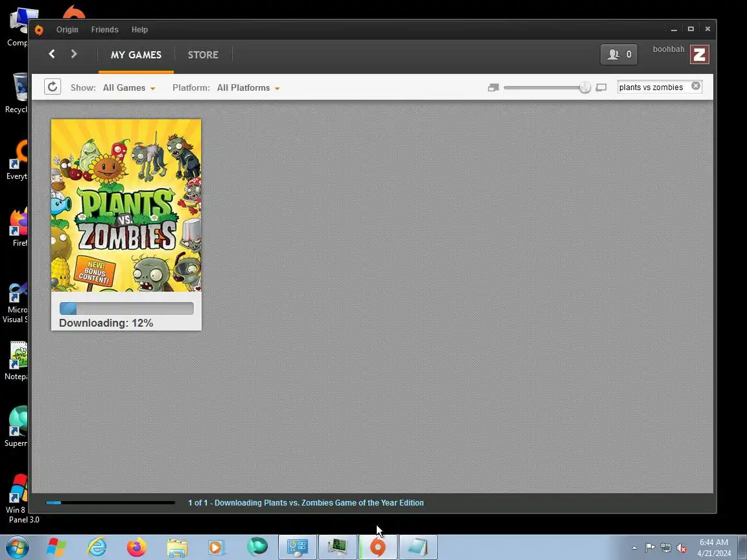Open the notepad taskbar window
This screenshot has height=560, width=747.
coord(418,547)
